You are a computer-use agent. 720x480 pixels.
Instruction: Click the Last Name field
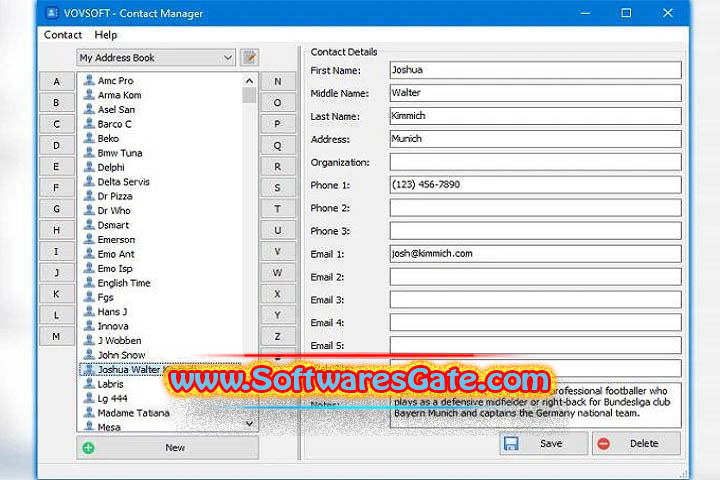click(535, 116)
